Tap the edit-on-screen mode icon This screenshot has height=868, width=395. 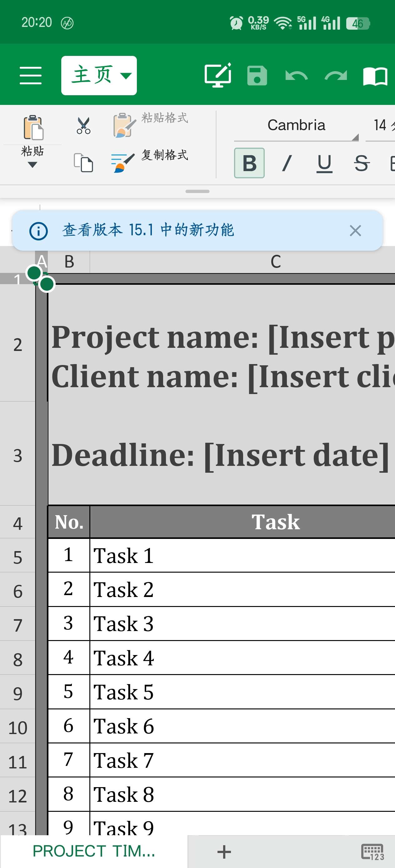[218, 75]
